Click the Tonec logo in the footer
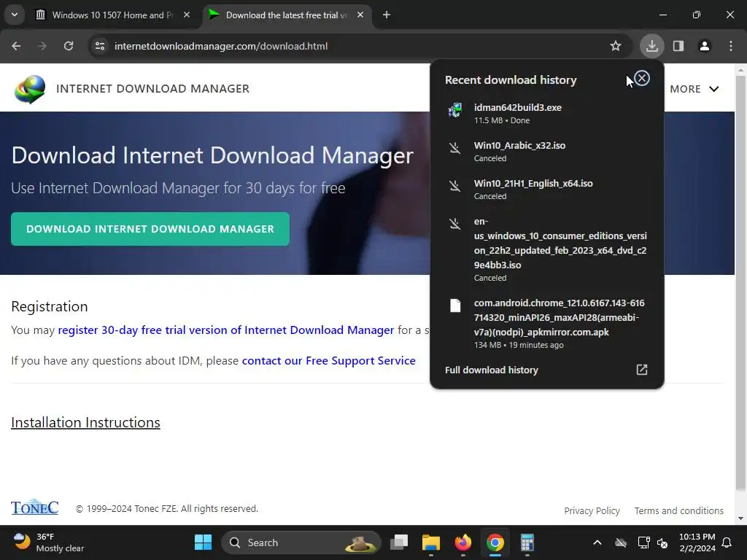 [x=35, y=507]
